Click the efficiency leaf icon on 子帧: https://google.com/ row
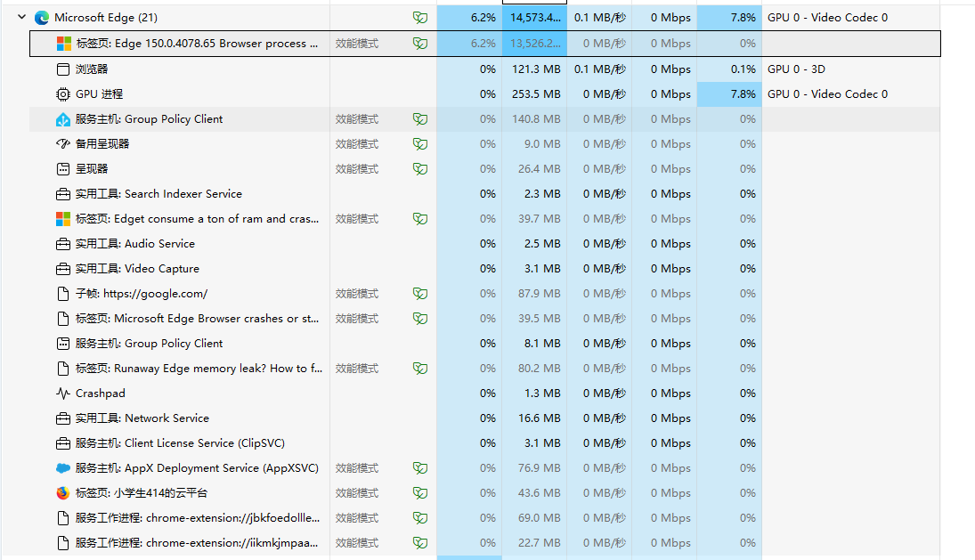The image size is (975, 560). pos(420,294)
